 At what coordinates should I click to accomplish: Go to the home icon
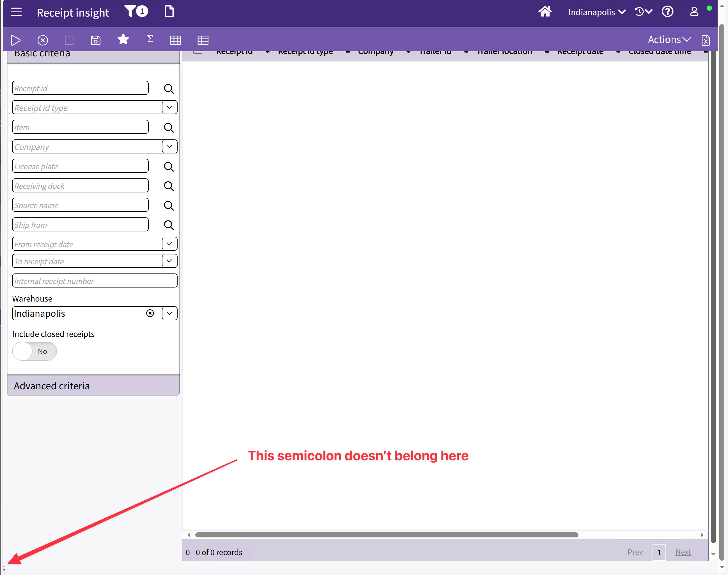[545, 12]
